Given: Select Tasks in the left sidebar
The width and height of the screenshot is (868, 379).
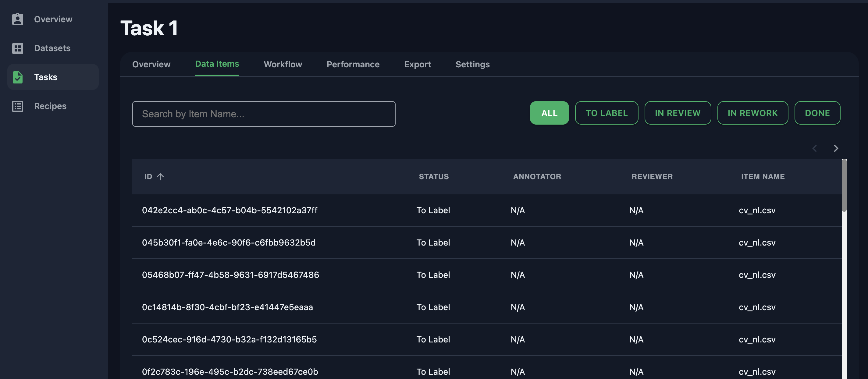Looking at the screenshot, I should [x=53, y=77].
